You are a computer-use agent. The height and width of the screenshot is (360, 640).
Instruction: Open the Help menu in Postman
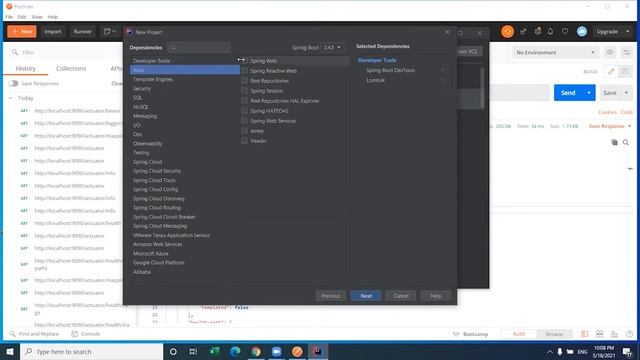53,17
